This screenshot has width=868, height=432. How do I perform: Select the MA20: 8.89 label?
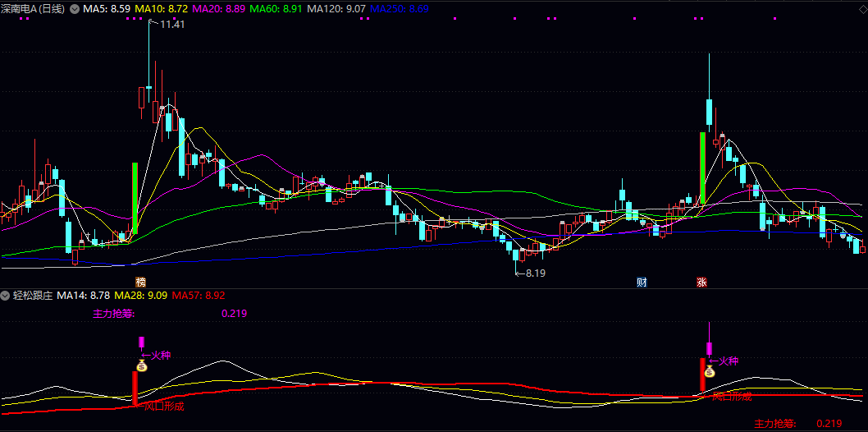click(219, 9)
